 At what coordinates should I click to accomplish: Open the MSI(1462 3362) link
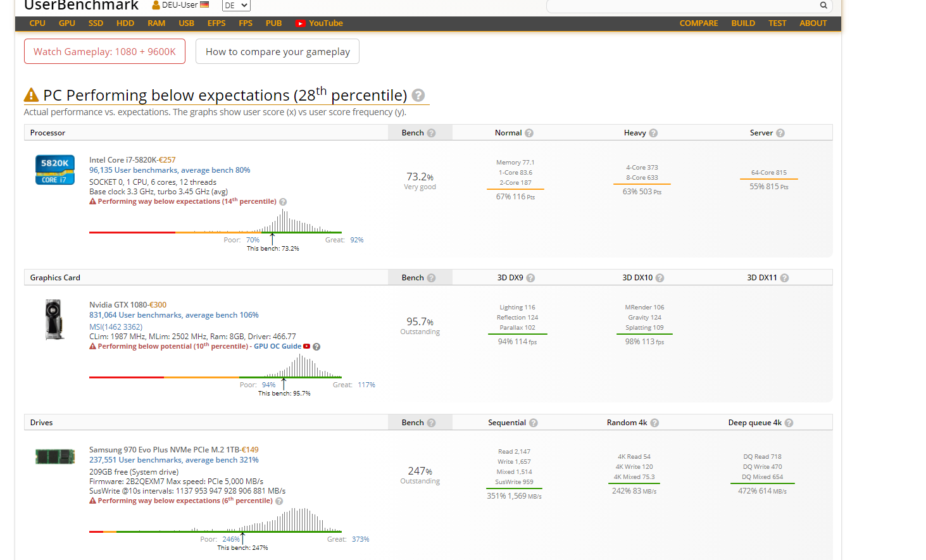coord(116,327)
